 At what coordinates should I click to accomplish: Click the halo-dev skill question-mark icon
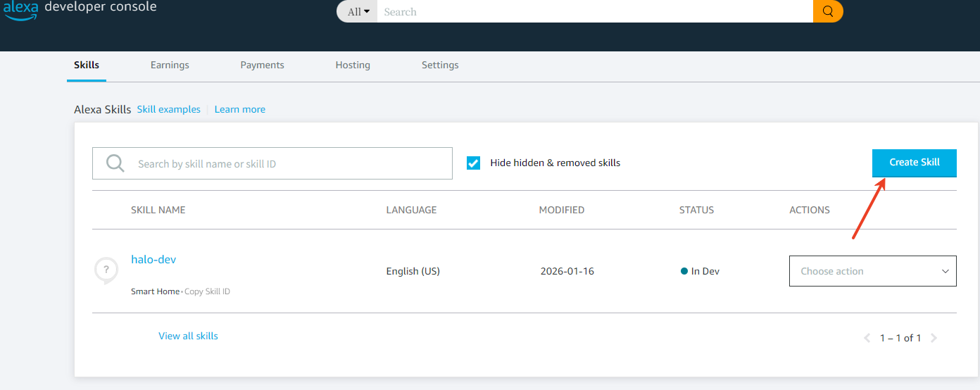click(x=106, y=270)
